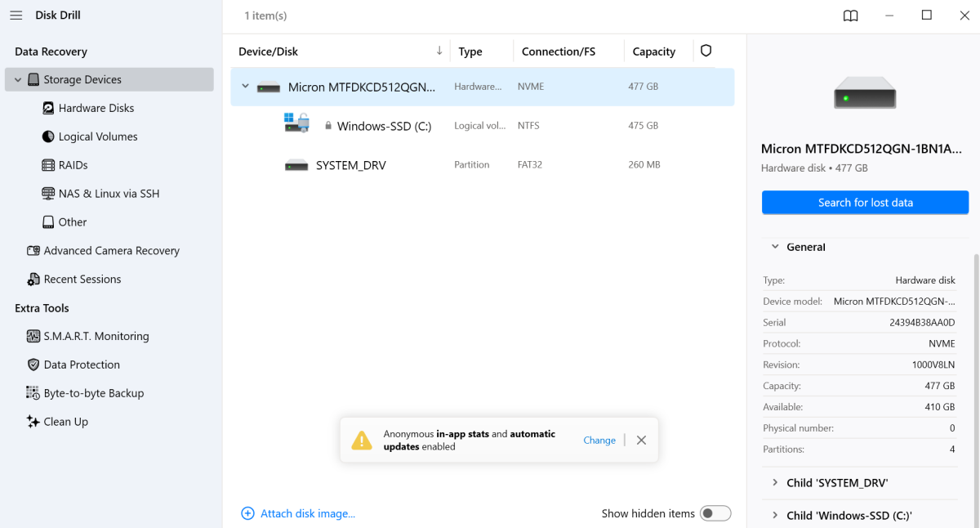Collapse the General section

[x=774, y=247]
